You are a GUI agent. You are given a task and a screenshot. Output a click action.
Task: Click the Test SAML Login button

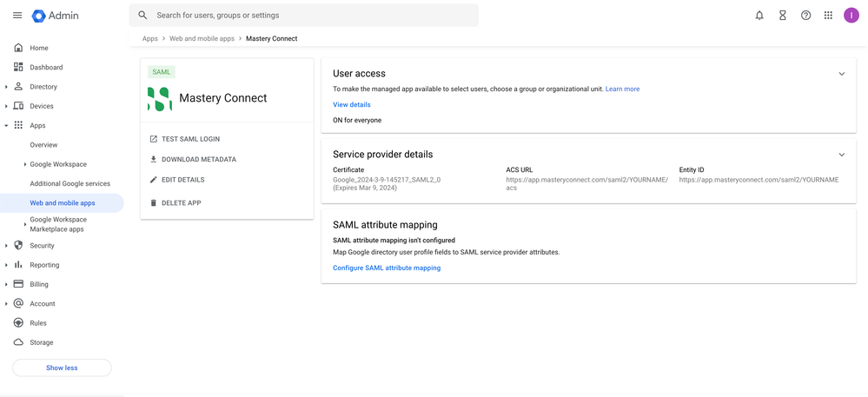point(190,139)
